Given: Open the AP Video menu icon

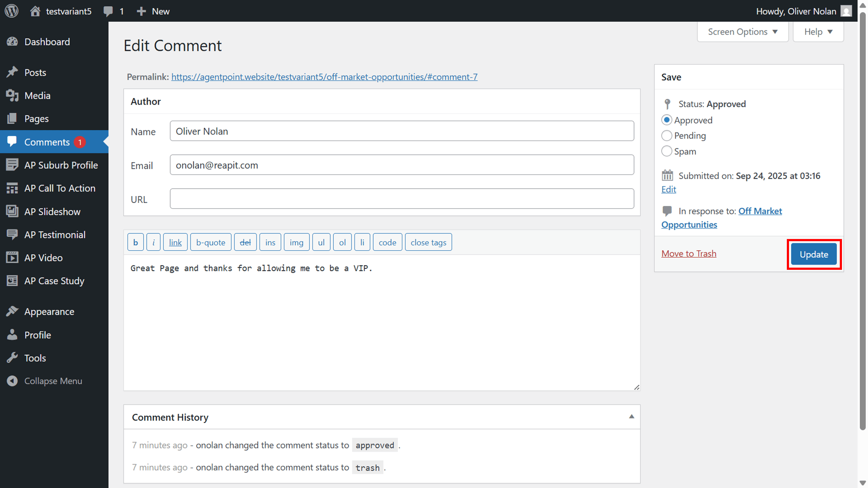Looking at the screenshot, I should pyautogui.click(x=12, y=258).
